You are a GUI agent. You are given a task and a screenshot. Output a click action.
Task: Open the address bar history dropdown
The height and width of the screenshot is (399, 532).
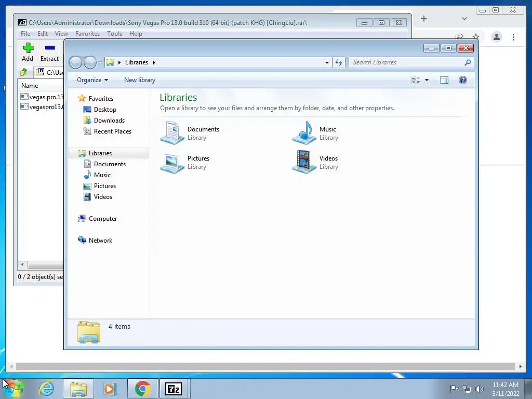[327, 62]
